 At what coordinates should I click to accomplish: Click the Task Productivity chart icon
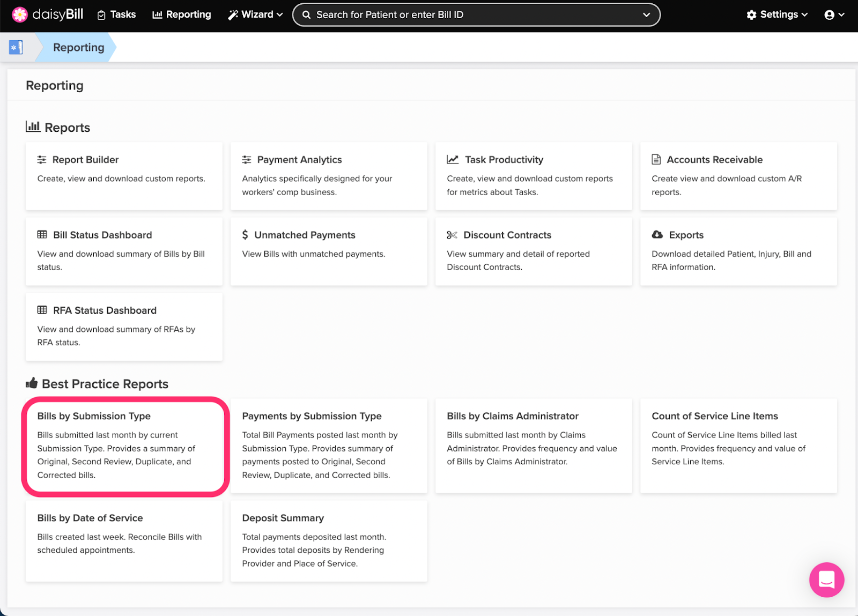click(x=453, y=160)
